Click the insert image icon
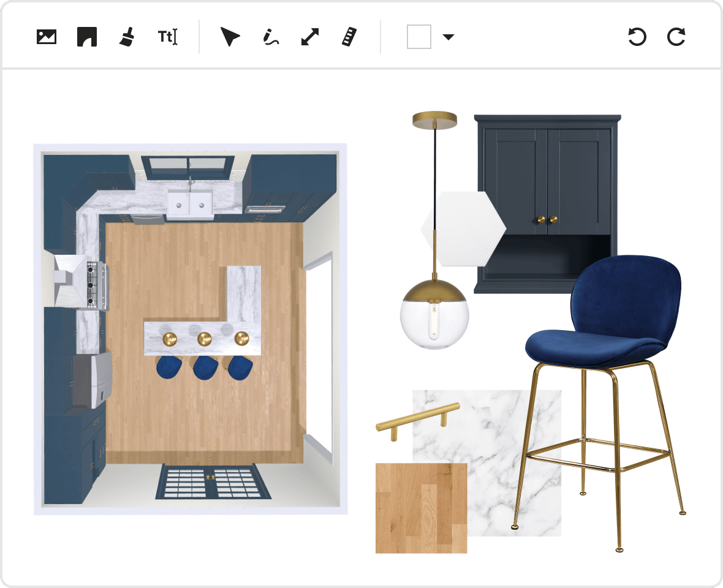The height and width of the screenshot is (588, 723). click(x=47, y=37)
